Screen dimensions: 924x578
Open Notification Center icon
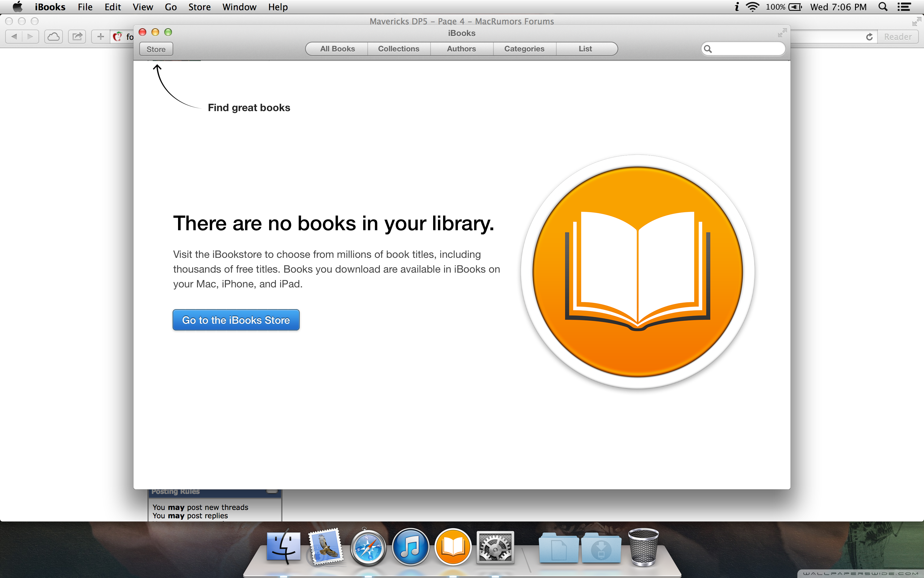click(x=904, y=7)
